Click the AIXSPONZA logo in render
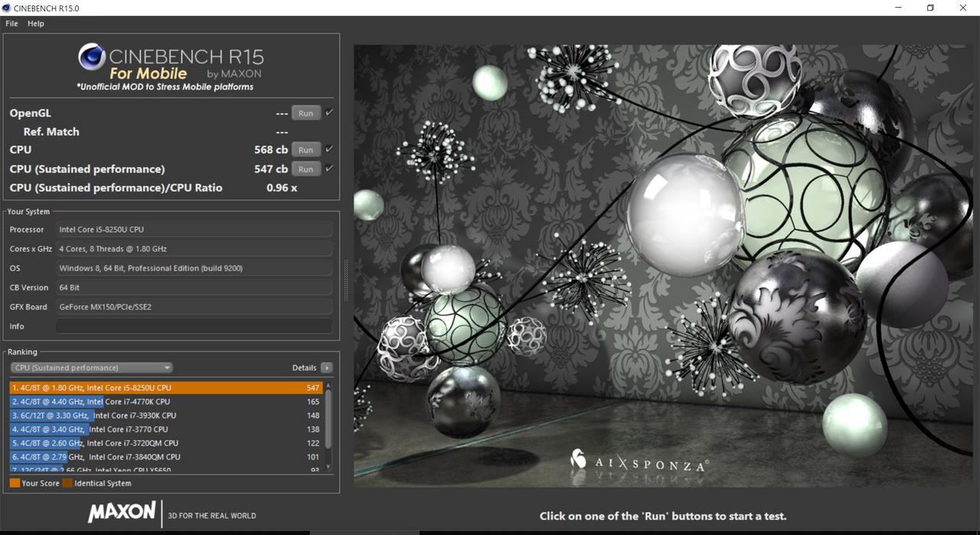 (x=639, y=461)
